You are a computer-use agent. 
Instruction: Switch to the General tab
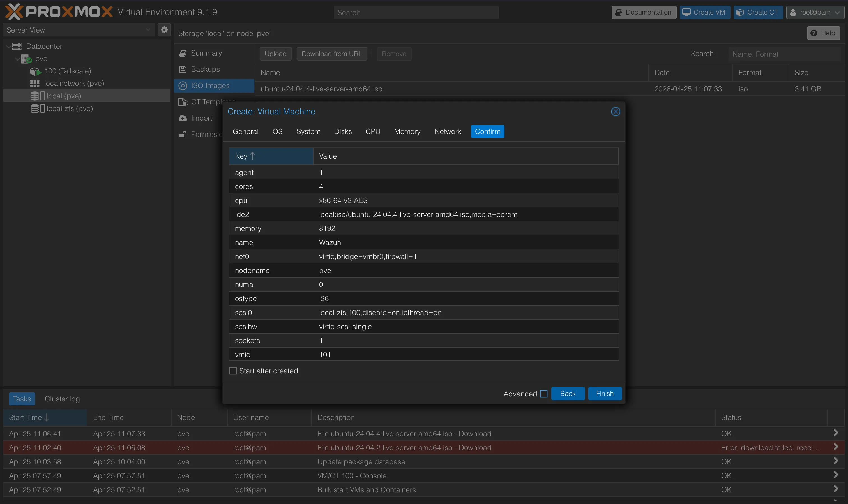[x=245, y=131]
